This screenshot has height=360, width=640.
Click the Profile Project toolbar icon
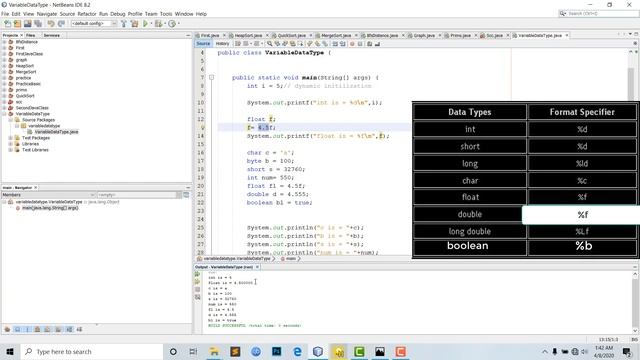(x=172, y=24)
